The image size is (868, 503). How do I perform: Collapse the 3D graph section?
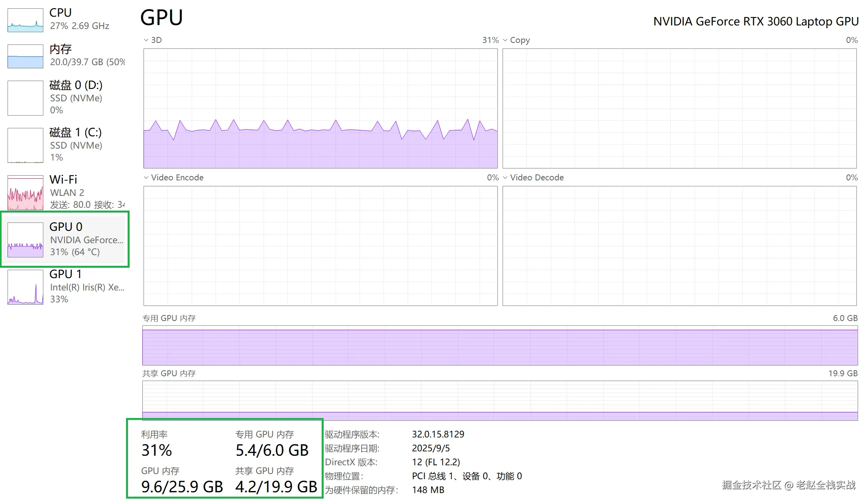146,40
